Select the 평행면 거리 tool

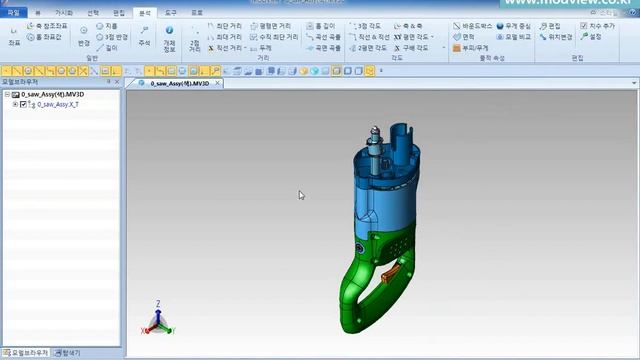coord(271,26)
